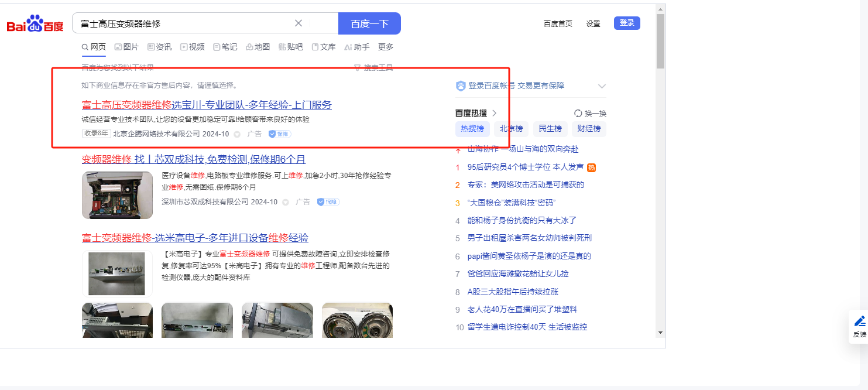Screen dimensions: 868x390
Task: Click the scrollbar up arrow
Action: click(660, 9)
